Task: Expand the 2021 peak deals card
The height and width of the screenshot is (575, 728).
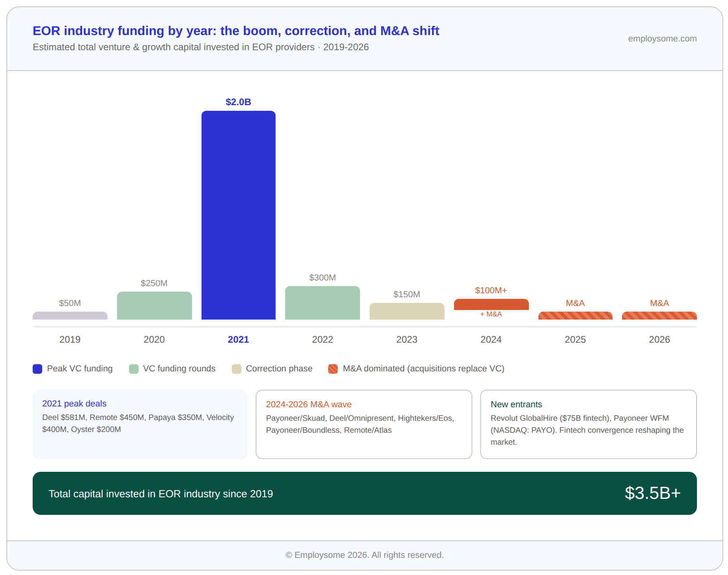Action: pyautogui.click(x=140, y=424)
